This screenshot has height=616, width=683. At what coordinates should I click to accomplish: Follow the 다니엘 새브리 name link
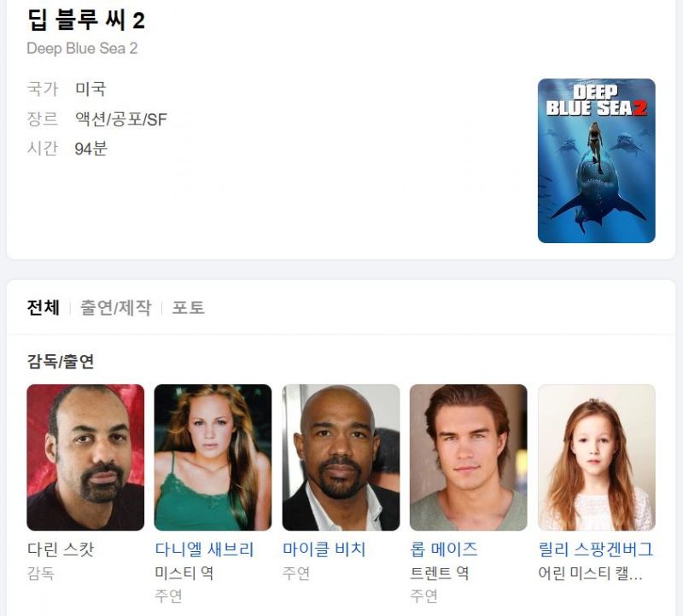coord(204,549)
